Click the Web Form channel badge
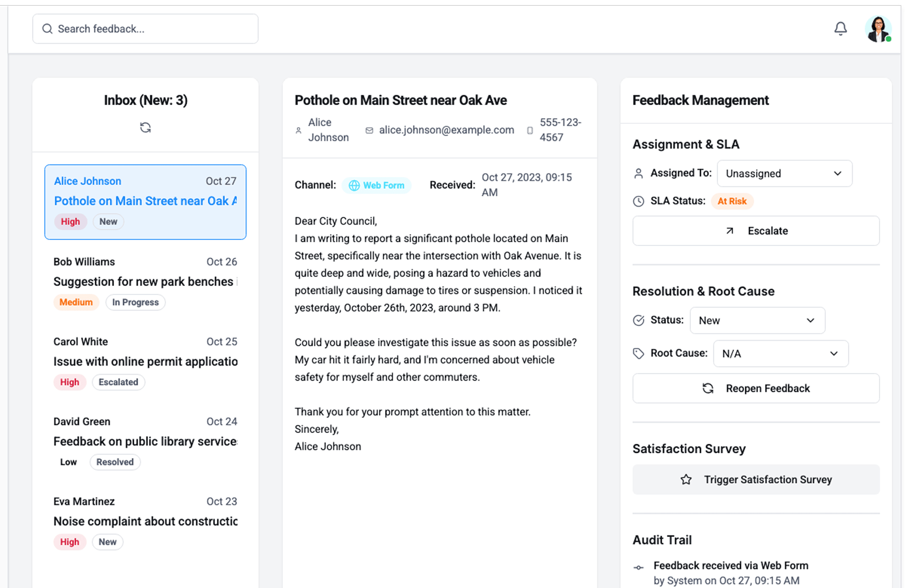This screenshot has height=588, width=905. point(377,185)
